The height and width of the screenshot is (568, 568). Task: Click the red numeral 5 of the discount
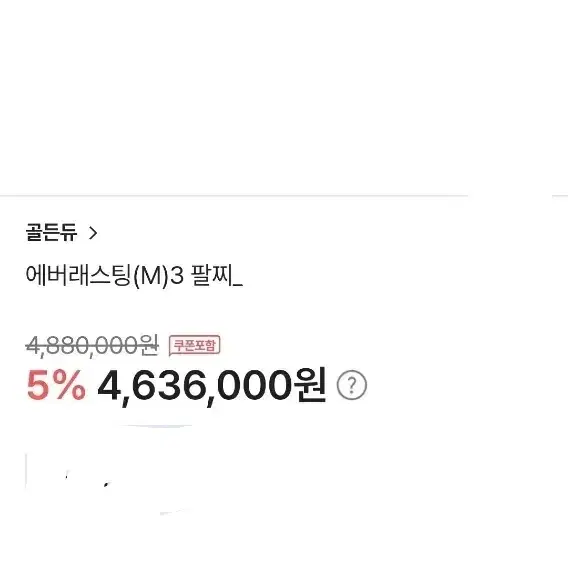click(38, 385)
